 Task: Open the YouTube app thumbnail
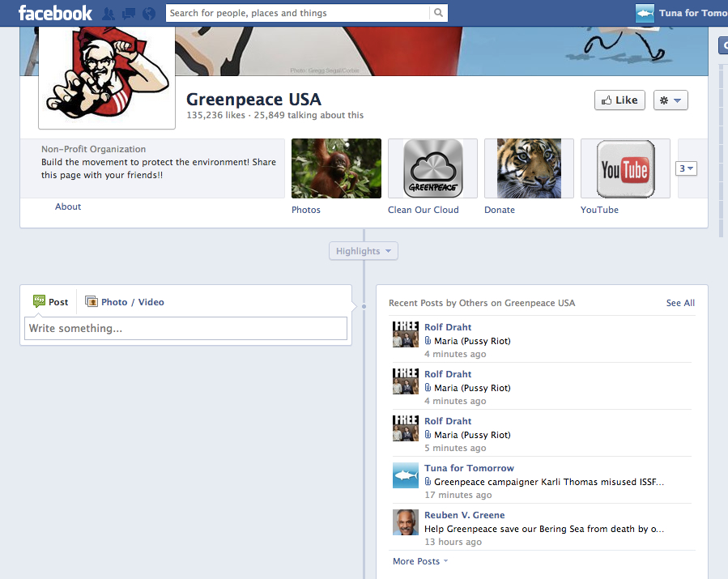(625, 168)
